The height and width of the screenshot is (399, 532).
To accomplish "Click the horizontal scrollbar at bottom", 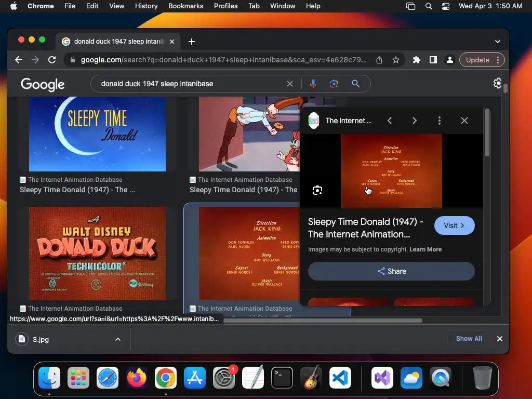I will point(322,321).
